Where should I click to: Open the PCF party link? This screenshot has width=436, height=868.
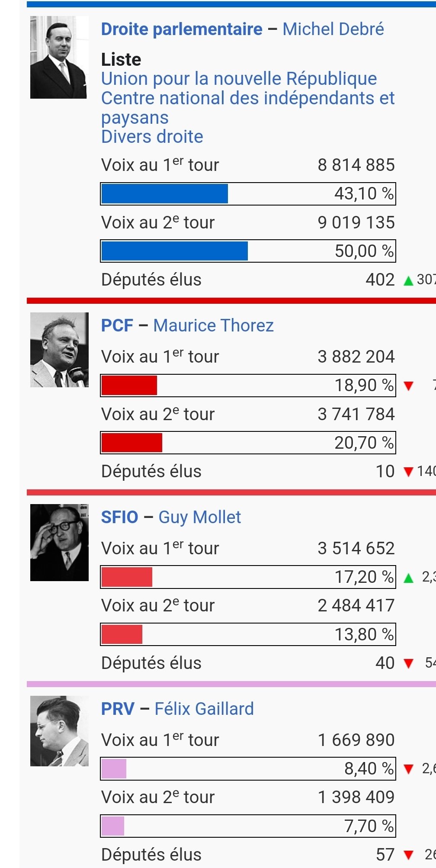[117, 325]
